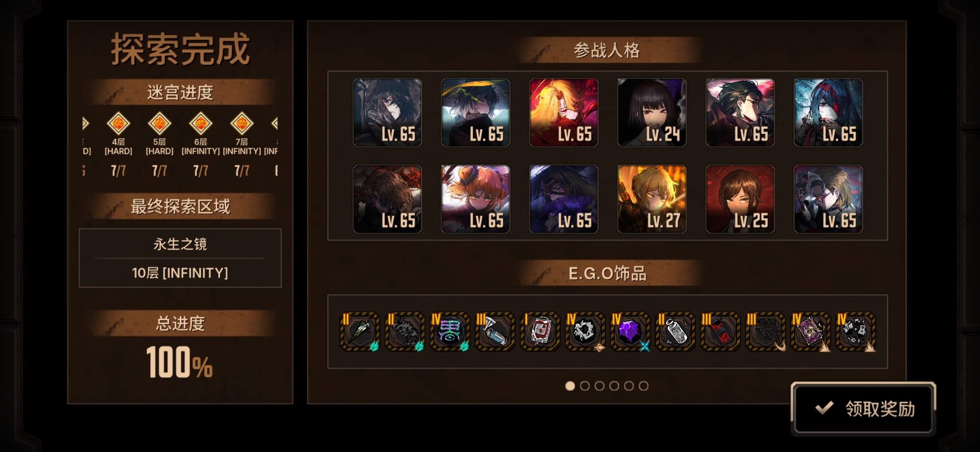Select 6层 INFINITY clear marker
Image resolution: width=980 pixels, height=452 pixels.
(x=201, y=123)
